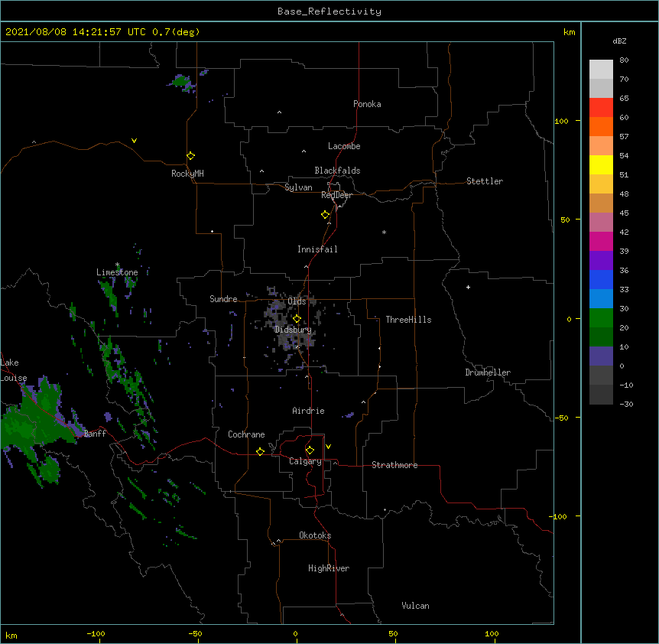Viewport: 659px width, 644px height.
Task: Click the 45 value in dBZ legend
Action: click(x=624, y=213)
